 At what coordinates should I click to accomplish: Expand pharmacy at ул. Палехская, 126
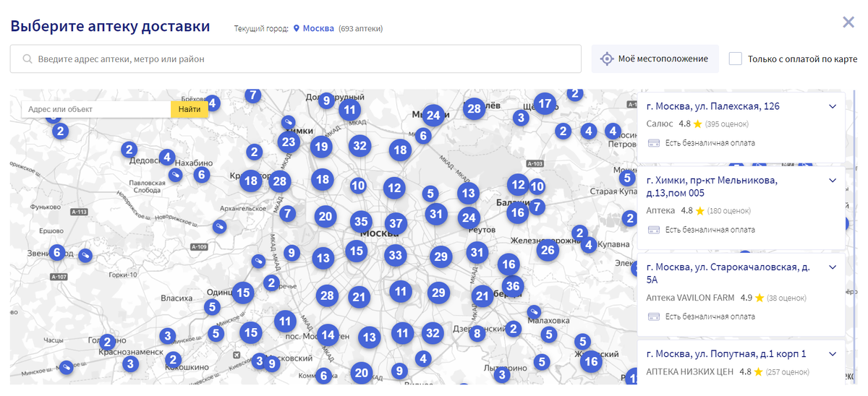[x=833, y=106]
